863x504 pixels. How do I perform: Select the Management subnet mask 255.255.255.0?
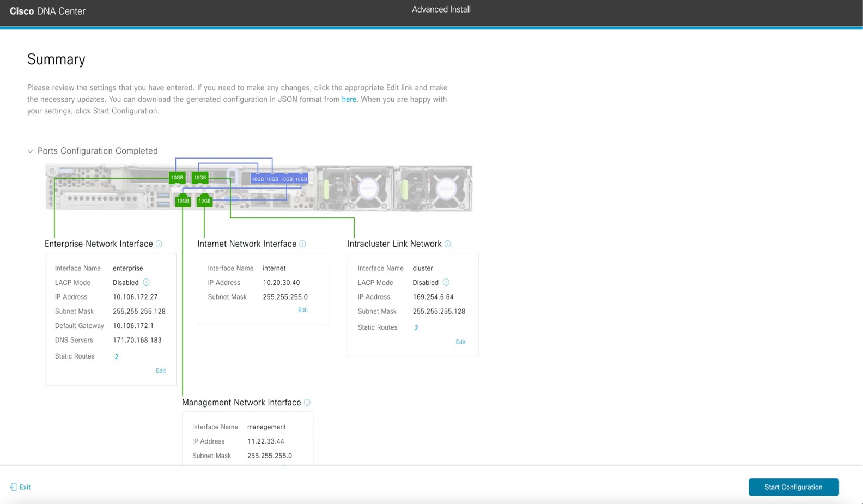(x=270, y=456)
